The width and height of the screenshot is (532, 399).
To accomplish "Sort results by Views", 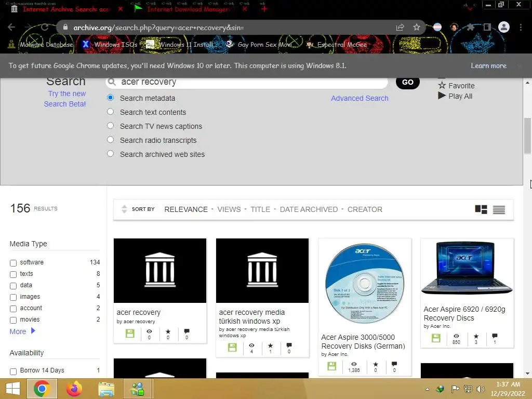I will coord(229,209).
